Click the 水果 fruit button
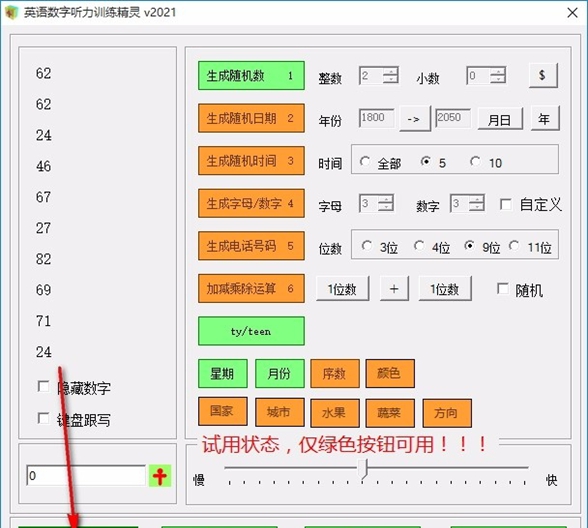Image resolution: width=588 pixels, height=528 pixels. [x=335, y=413]
